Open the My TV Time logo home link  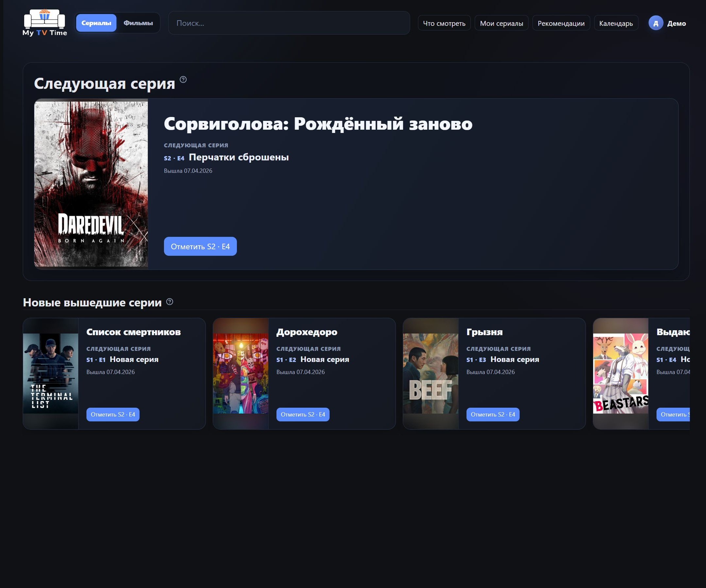[x=45, y=23]
